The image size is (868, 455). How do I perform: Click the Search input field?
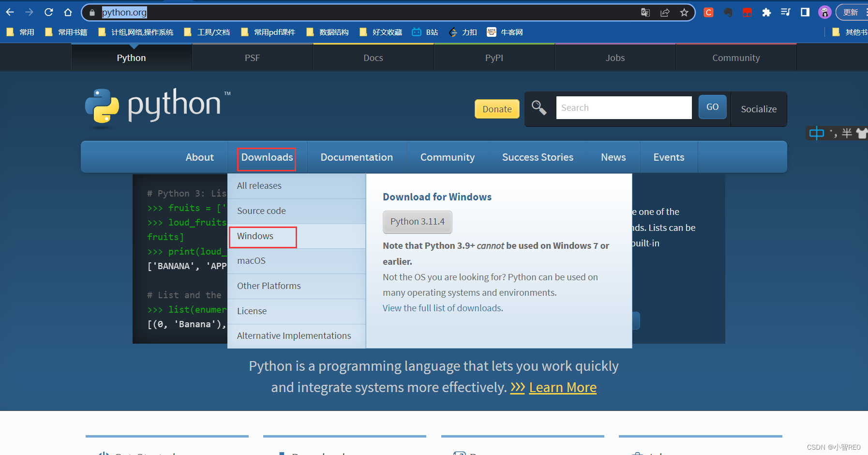[624, 107]
